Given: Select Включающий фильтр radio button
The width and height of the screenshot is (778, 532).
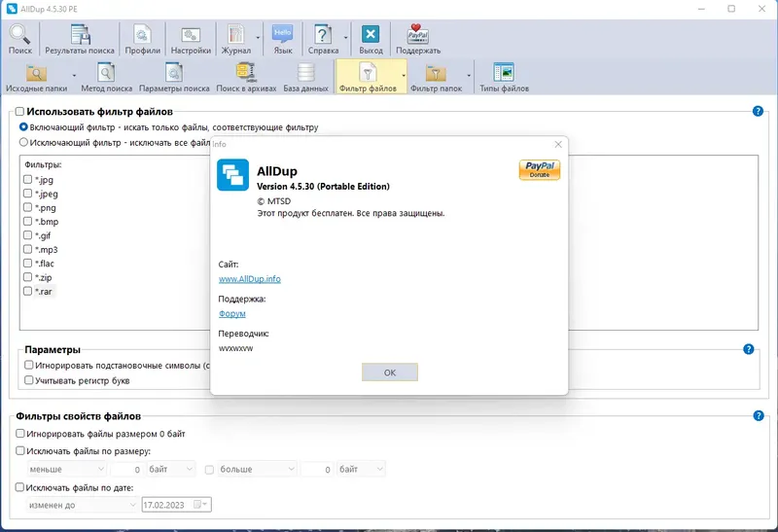Looking at the screenshot, I should coord(23,127).
